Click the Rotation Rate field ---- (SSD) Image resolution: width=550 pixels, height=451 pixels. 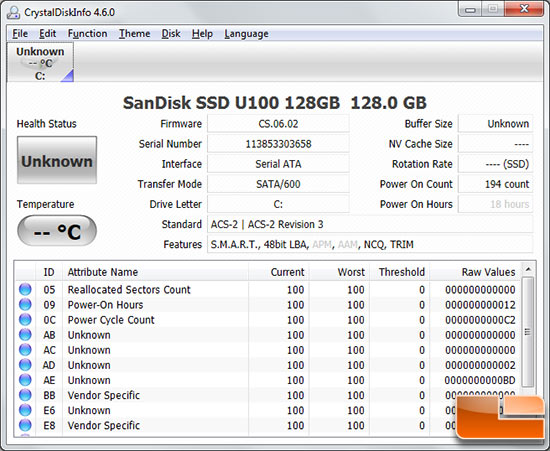pos(496,164)
